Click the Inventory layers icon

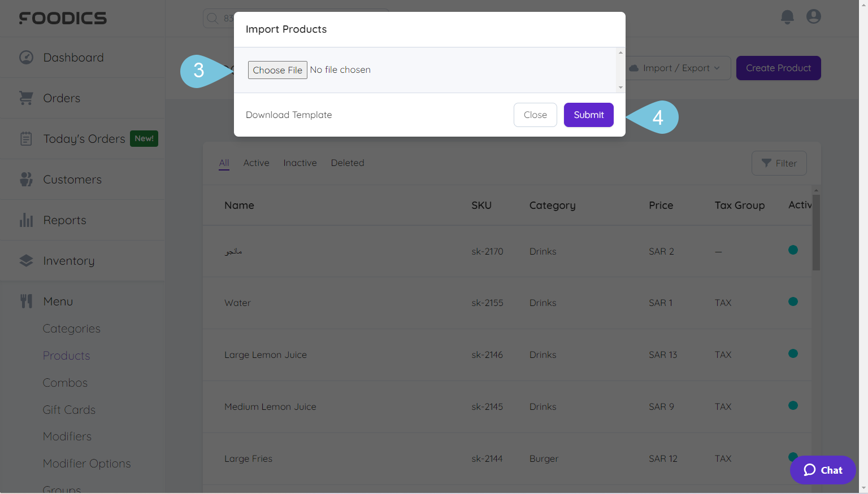[26, 261]
